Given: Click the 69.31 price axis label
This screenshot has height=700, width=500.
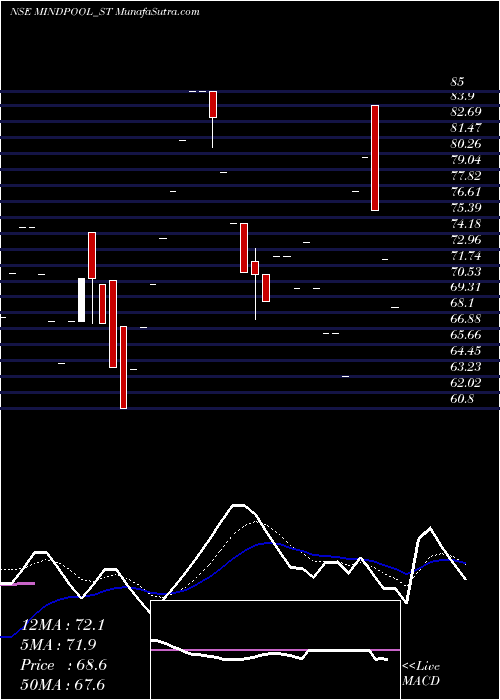Looking at the screenshot, I should [467, 287].
